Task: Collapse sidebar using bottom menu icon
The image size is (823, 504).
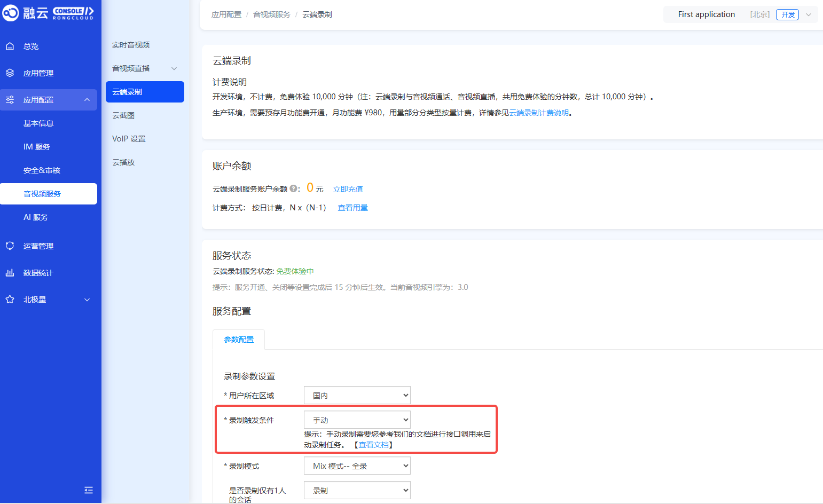Action: click(89, 490)
